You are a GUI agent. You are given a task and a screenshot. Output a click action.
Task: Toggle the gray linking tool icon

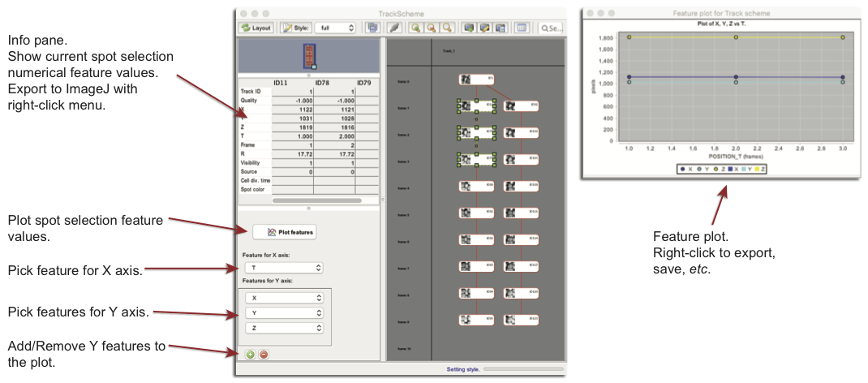395,28
